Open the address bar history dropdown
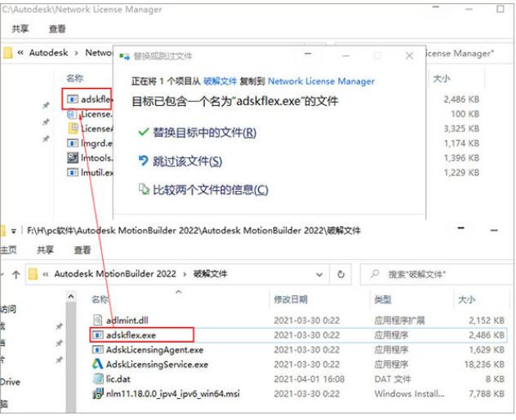 [x=319, y=274]
